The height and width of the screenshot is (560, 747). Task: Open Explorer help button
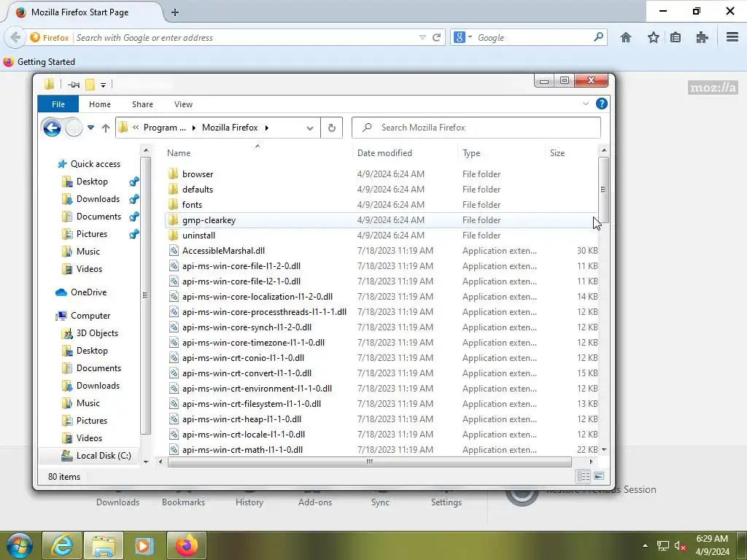pos(601,104)
